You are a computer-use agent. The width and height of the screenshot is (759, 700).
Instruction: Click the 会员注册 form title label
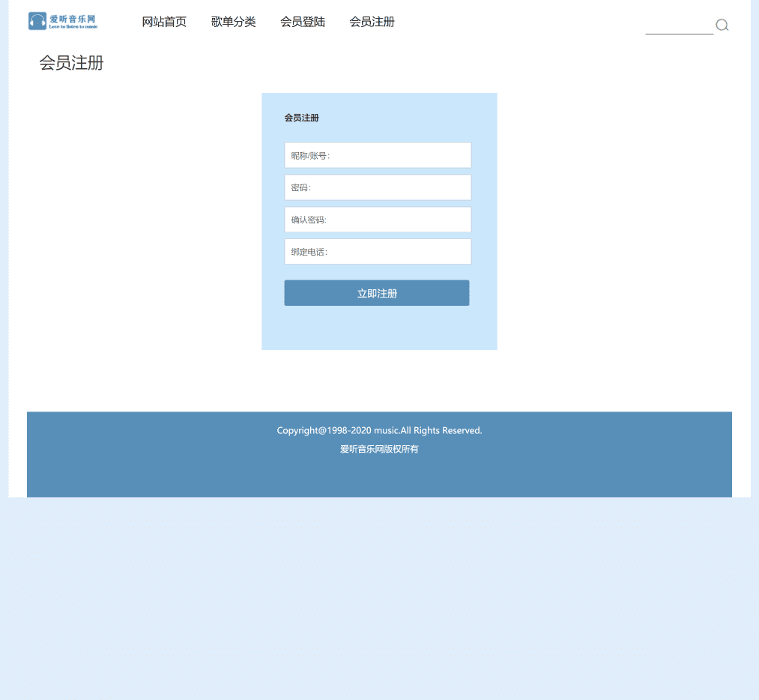(x=301, y=118)
